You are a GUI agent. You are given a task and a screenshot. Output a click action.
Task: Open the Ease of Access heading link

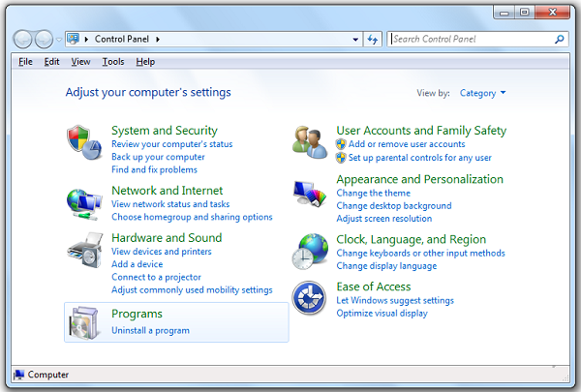(x=374, y=286)
